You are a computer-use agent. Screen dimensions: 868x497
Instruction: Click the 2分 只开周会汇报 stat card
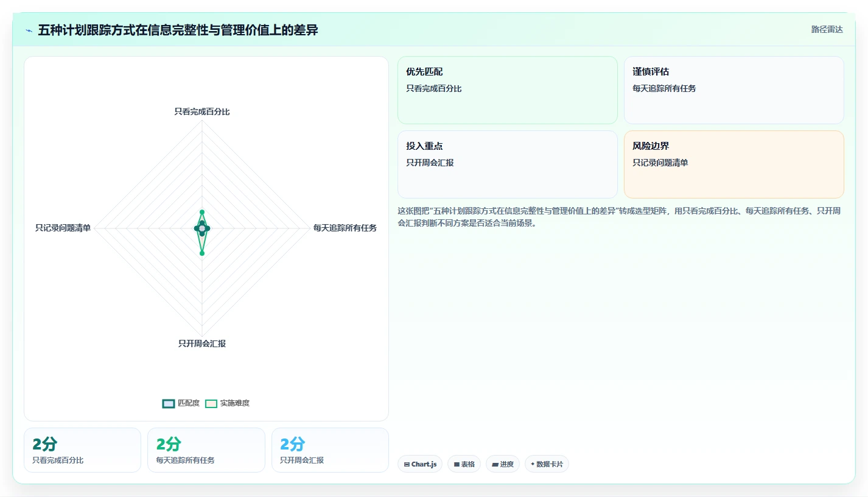330,450
